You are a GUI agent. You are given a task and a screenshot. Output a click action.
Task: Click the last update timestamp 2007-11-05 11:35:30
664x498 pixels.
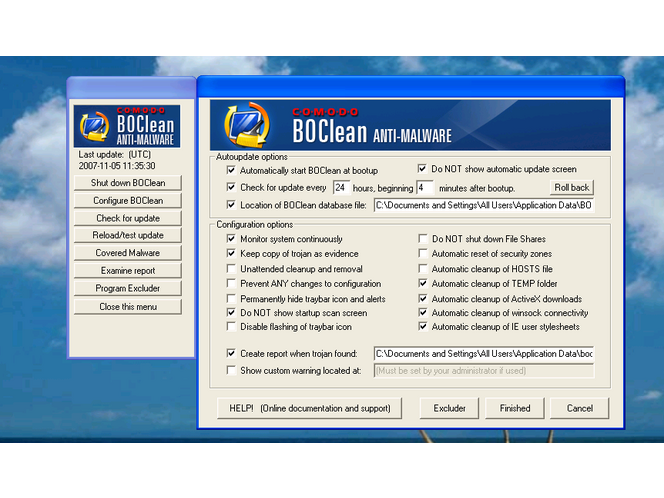pyautogui.click(x=117, y=166)
